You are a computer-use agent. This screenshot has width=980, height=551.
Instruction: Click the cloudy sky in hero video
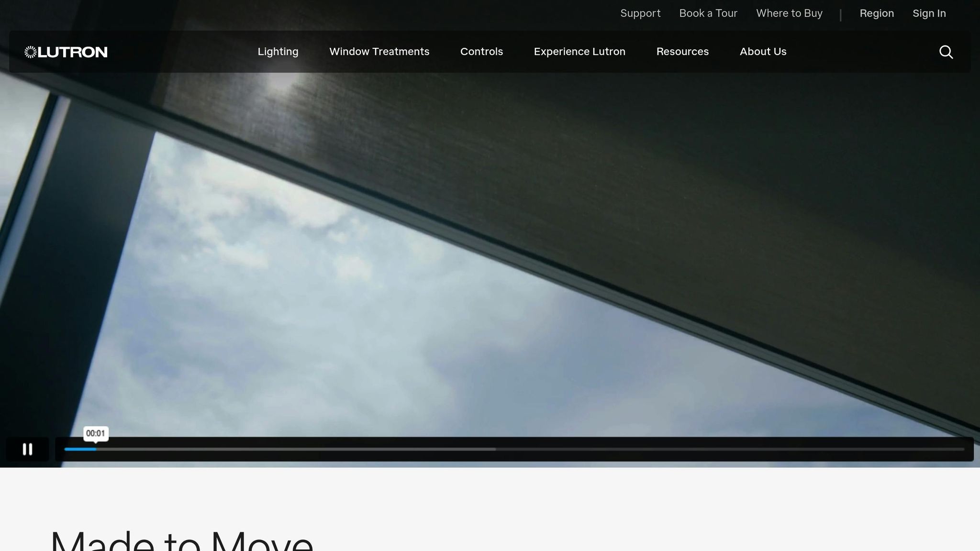click(287, 297)
